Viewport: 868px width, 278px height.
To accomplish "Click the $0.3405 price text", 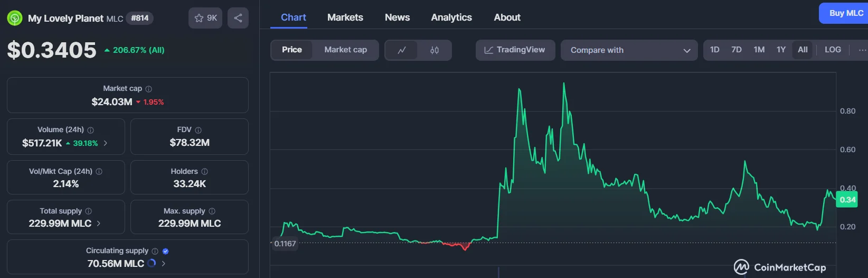I will pyautogui.click(x=52, y=50).
